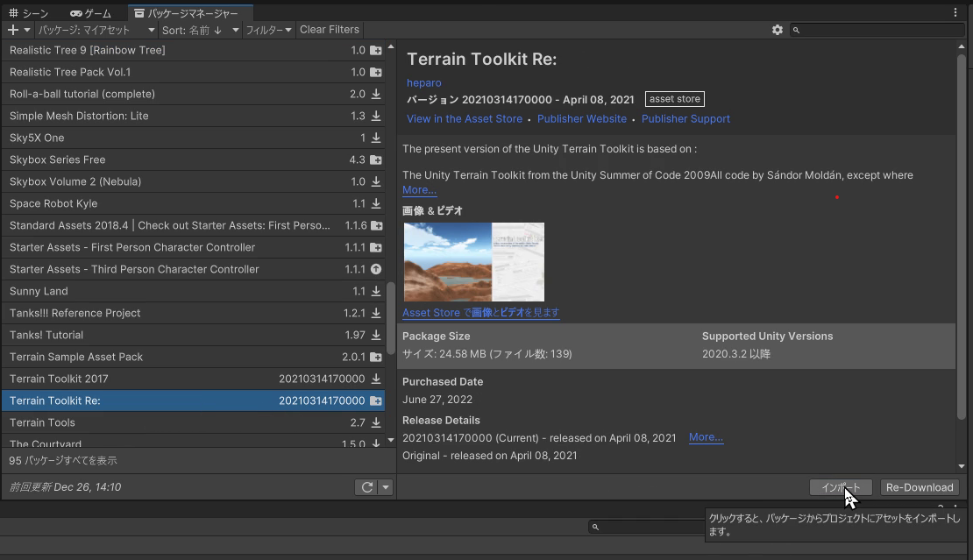The image size is (973, 560).
Task: Open the window options kebab menu
Action: point(955,12)
